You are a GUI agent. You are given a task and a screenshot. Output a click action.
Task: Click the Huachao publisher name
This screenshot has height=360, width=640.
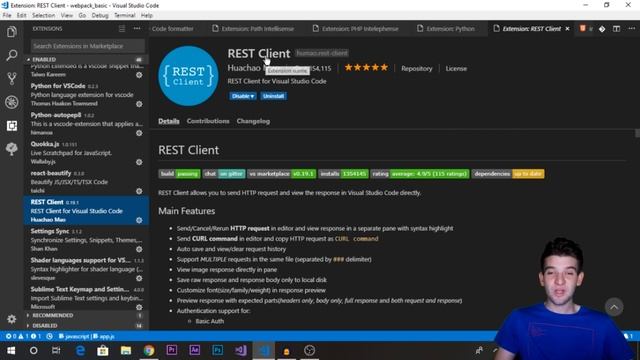click(244, 68)
